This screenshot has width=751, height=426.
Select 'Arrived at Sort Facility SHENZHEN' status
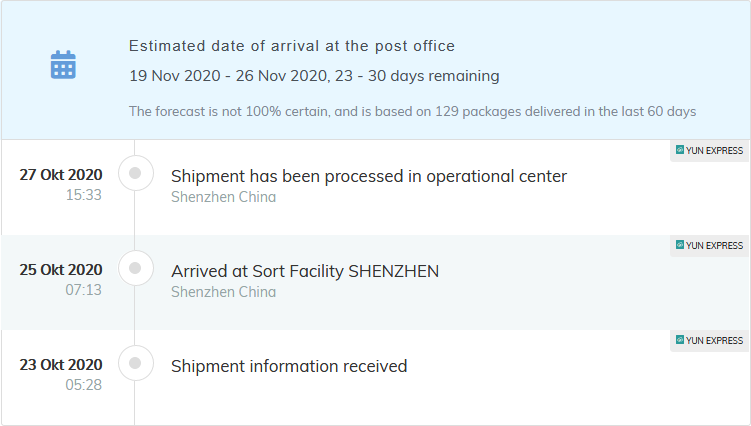[x=305, y=271]
